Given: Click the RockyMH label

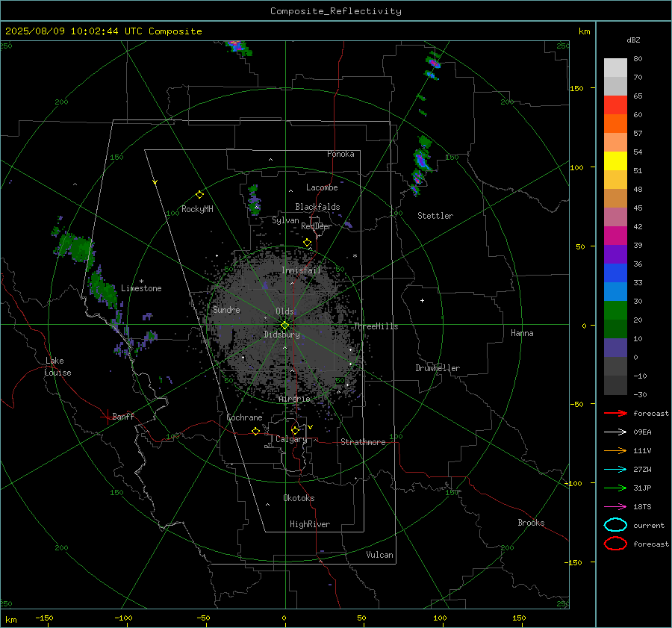Looking at the screenshot, I should [197, 209].
